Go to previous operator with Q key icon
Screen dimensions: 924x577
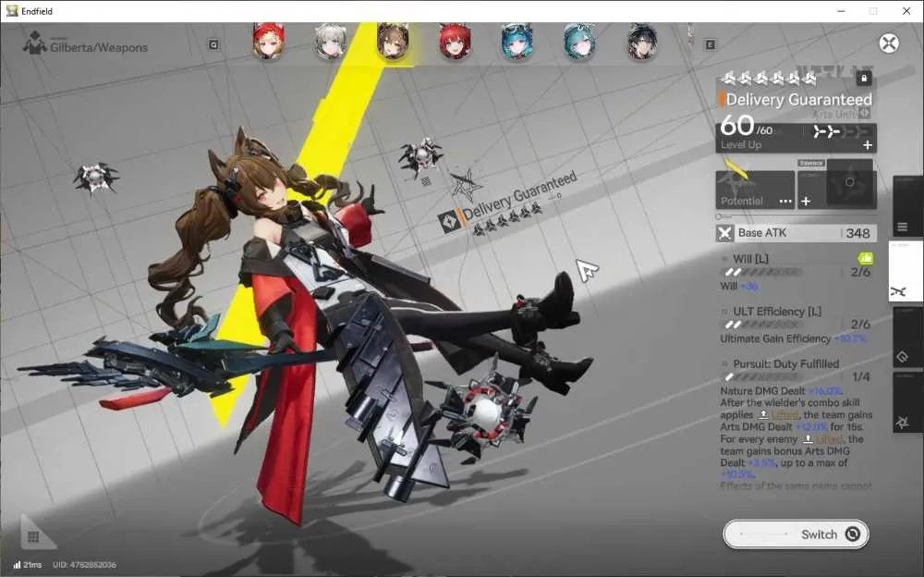[213, 44]
